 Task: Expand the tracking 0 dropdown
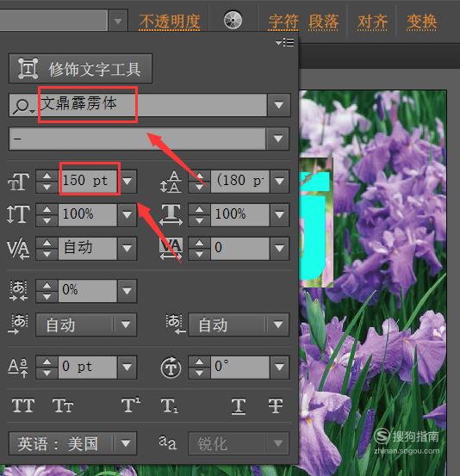[x=279, y=248]
